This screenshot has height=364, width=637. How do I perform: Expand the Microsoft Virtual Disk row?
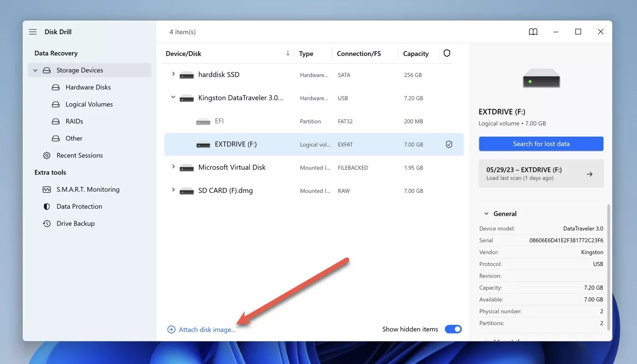coord(173,167)
